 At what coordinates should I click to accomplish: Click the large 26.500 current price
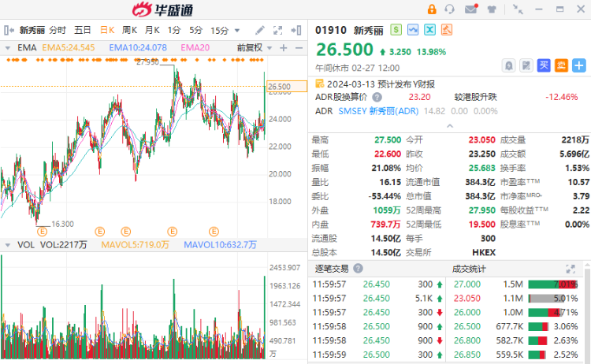(344, 50)
